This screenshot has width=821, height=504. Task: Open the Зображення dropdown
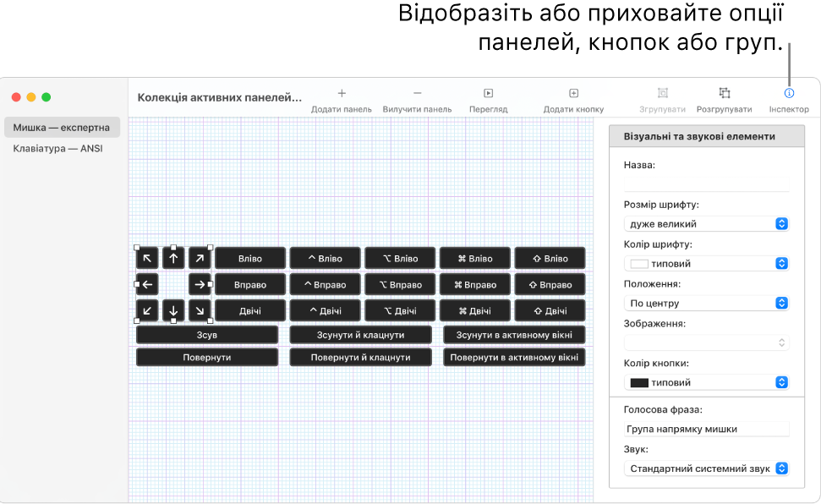click(x=706, y=342)
